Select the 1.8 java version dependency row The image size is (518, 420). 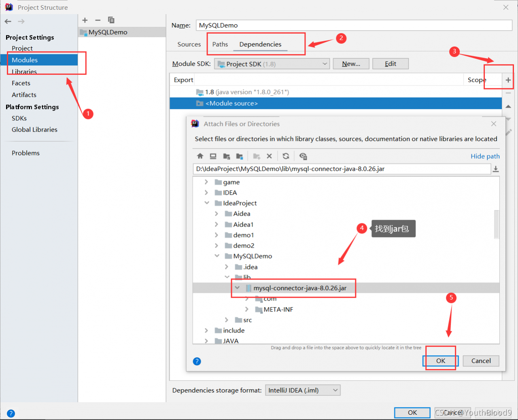click(x=336, y=92)
